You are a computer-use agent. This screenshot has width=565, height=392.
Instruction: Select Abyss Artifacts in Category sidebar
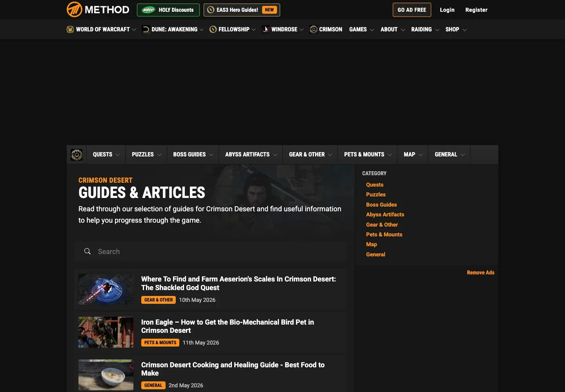(x=385, y=214)
